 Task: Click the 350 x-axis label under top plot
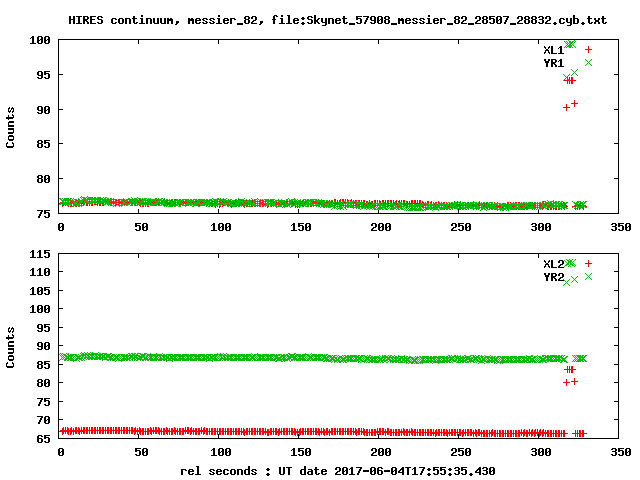pyautogui.click(x=621, y=227)
